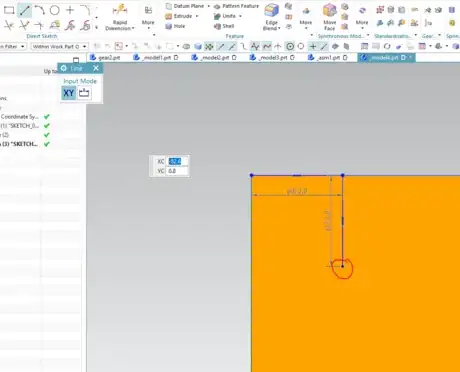Select the Line sketch tool
The width and height of the screenshot is (460, 372).
(24, 10)
